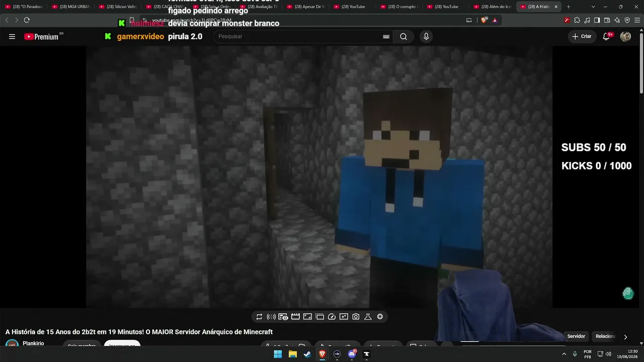Click the Brave Shields lion icon
The height and width of the screenshot is (362, 644).
point(485,20)
